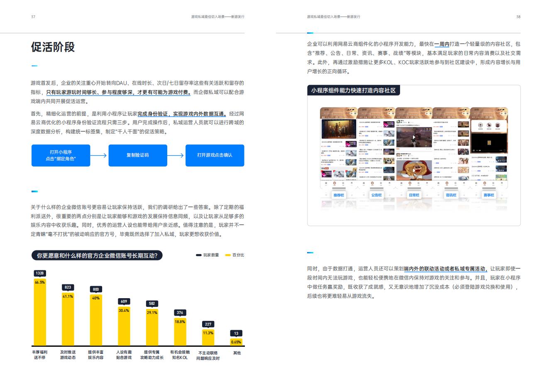This screenshot has height=392, width=552.
Task: Click the 推荐栏 label under first phone
Action: (x=339, y=195)
